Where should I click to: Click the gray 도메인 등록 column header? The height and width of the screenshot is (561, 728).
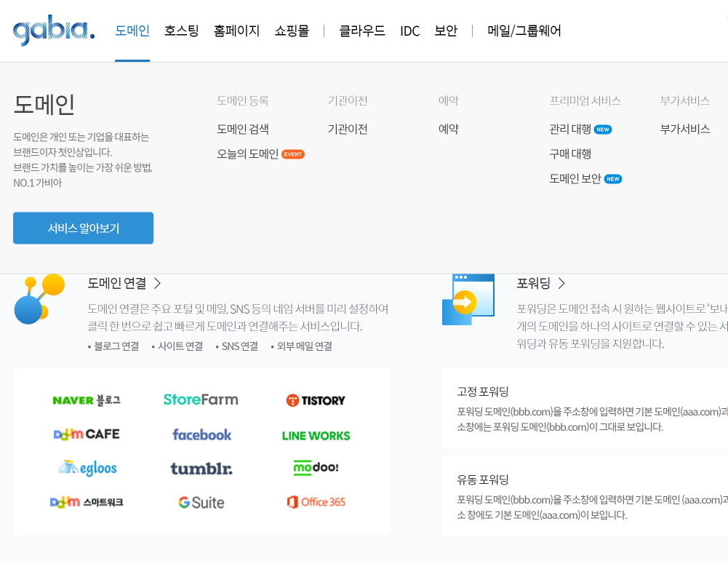point(243,100)
